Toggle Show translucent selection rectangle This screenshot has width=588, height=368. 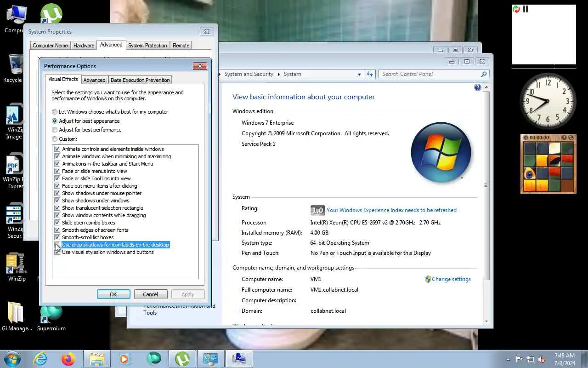pyautogui.click(x=57, y=208)
